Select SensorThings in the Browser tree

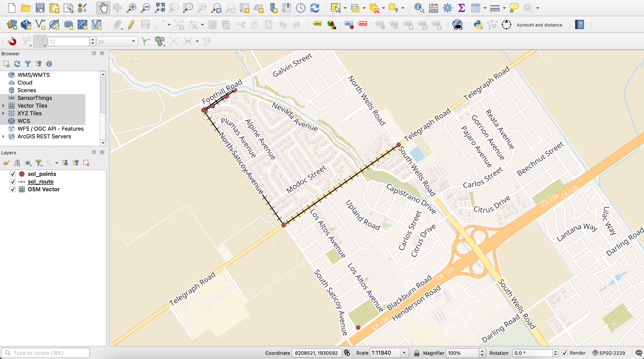[x=35, y=98]
